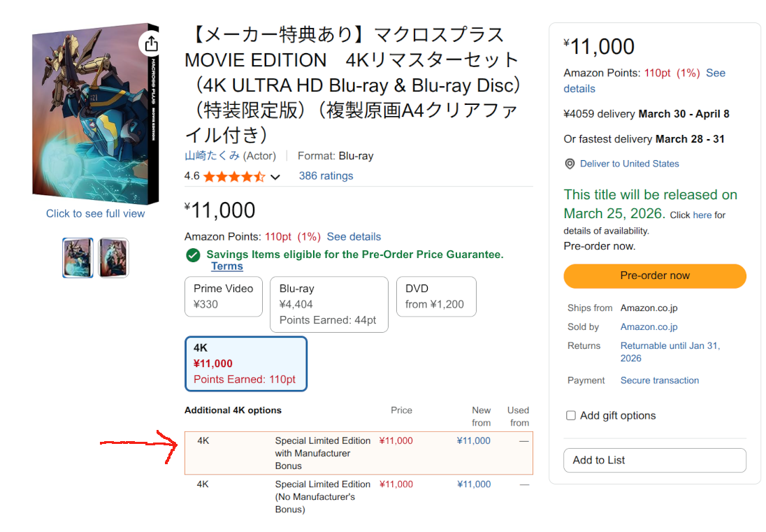Click the Pre-Order Price Guarantee Terms link
766x532 pixels.
click(x=227, y=266)
